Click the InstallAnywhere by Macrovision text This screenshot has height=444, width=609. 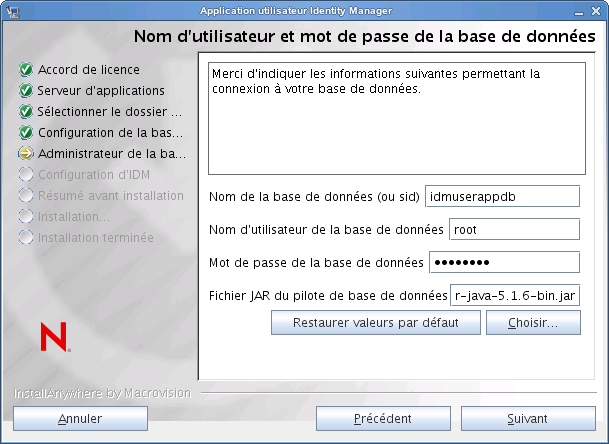coord(103,393)
